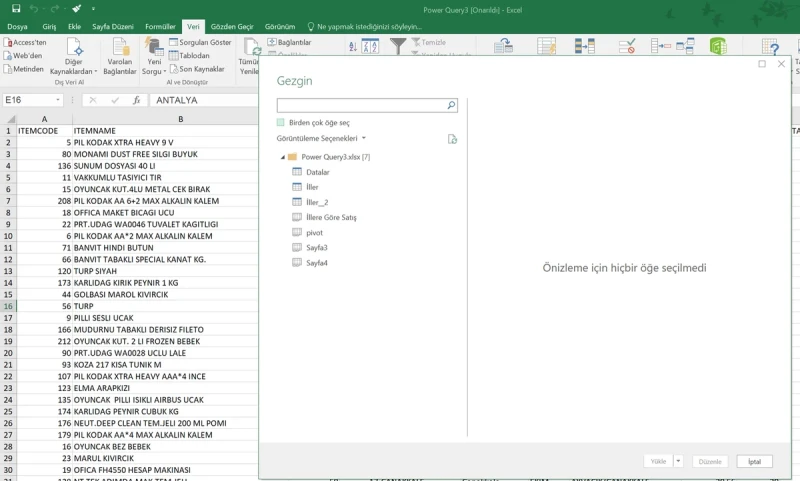800x481 pixels.
Task: Click the Consolidate icon
Action: click(661, 46)
